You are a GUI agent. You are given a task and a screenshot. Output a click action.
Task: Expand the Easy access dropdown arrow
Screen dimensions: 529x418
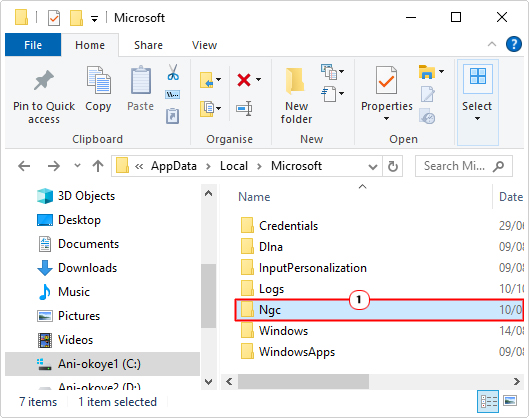pos(341,93)
